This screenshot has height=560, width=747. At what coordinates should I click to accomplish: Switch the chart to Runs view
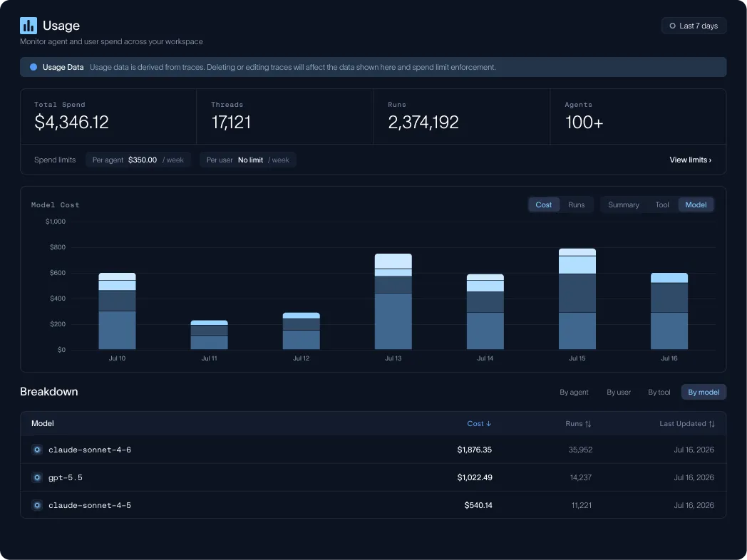coord(576,204)
